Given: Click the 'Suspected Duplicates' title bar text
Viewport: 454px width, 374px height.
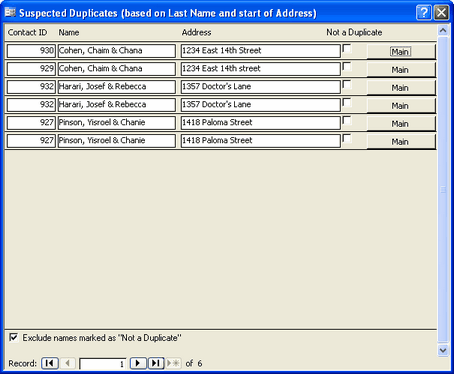Looking at the screenshot, I should pos(168,13).
